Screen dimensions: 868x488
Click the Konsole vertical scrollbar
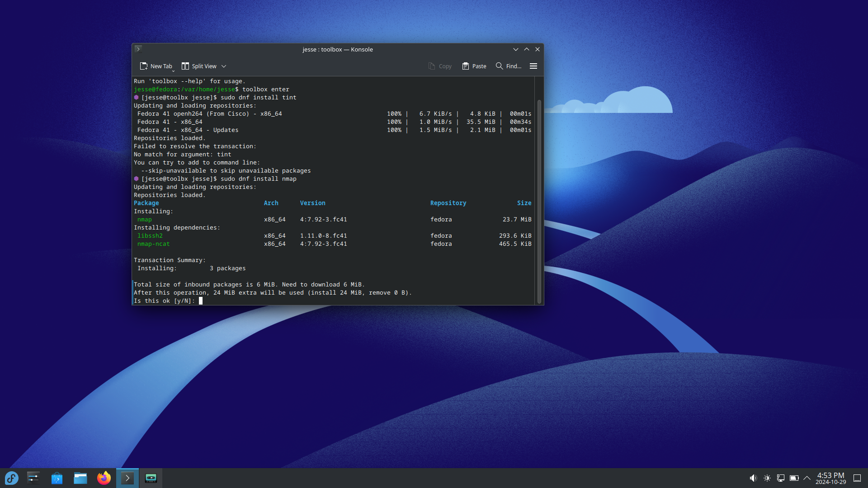(539, 201)
